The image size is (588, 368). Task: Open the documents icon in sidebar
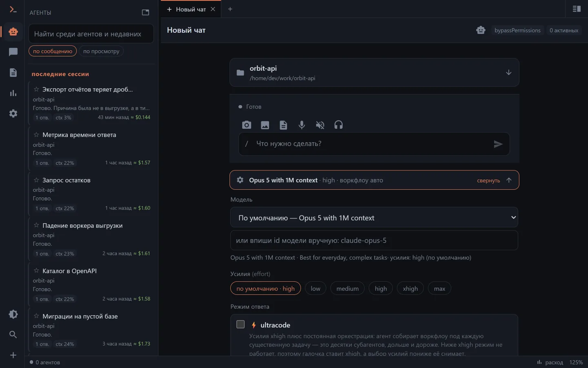pyautogui.click(x=13, y=72)
